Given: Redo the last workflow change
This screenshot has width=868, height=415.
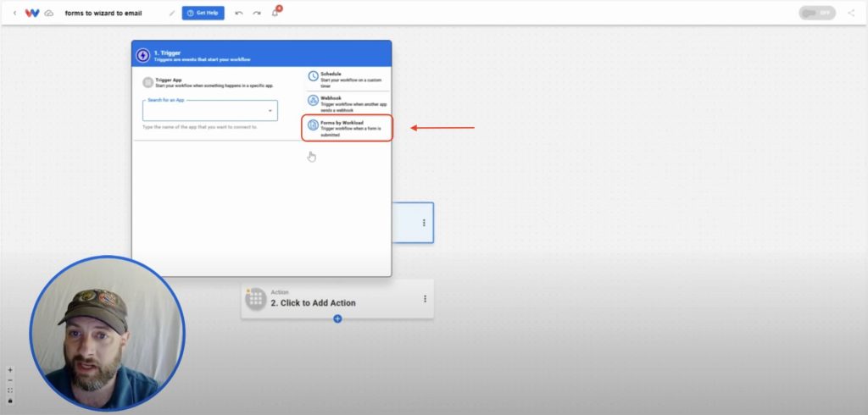Looking at the screenshot, I should (257, 13).
